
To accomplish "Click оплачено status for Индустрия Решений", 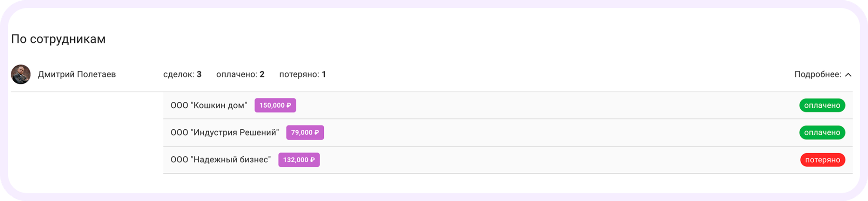I will coord(822,133).
